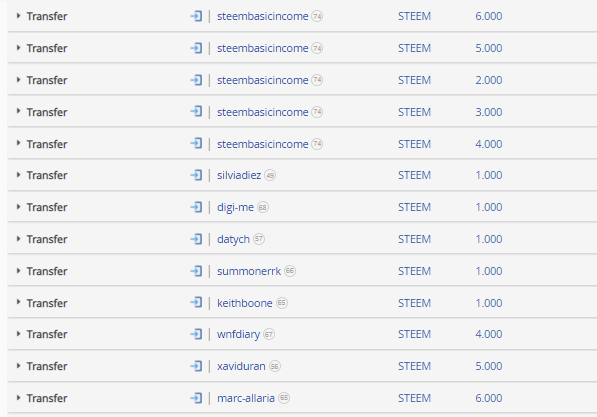Expand the marc-allaria transfer row arrow
597x417 pixels.
18,398
